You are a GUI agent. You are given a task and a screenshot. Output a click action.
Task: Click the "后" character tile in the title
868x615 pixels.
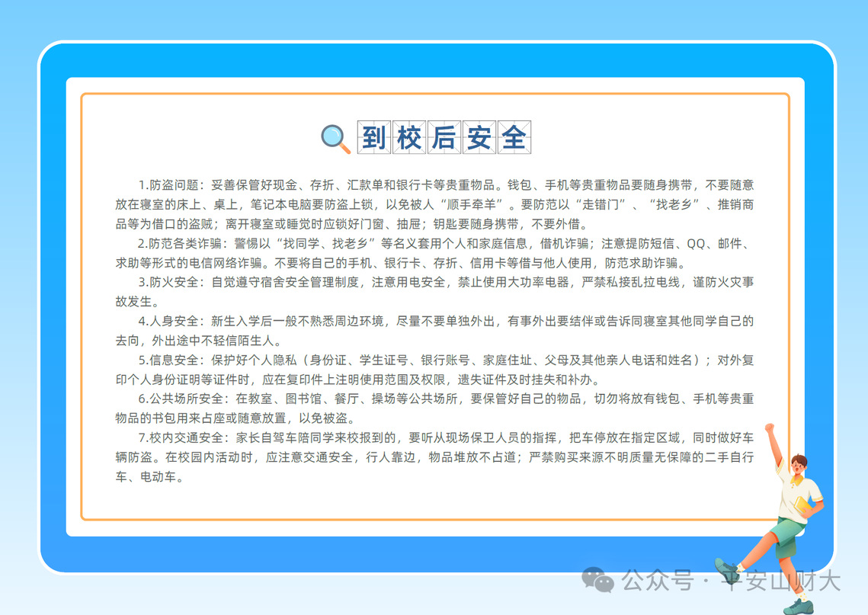pyautogui.click(x=444, y=138)
